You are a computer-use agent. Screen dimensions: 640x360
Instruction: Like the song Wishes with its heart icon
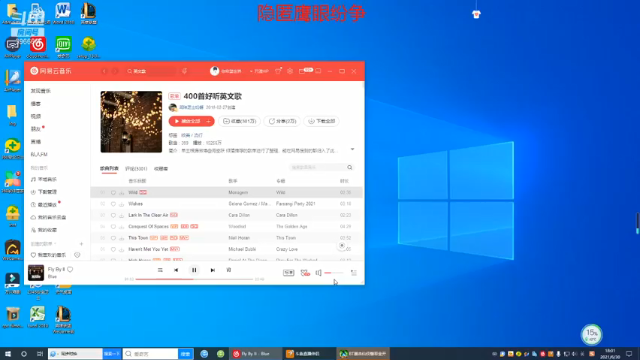click(x=113, y=204)
